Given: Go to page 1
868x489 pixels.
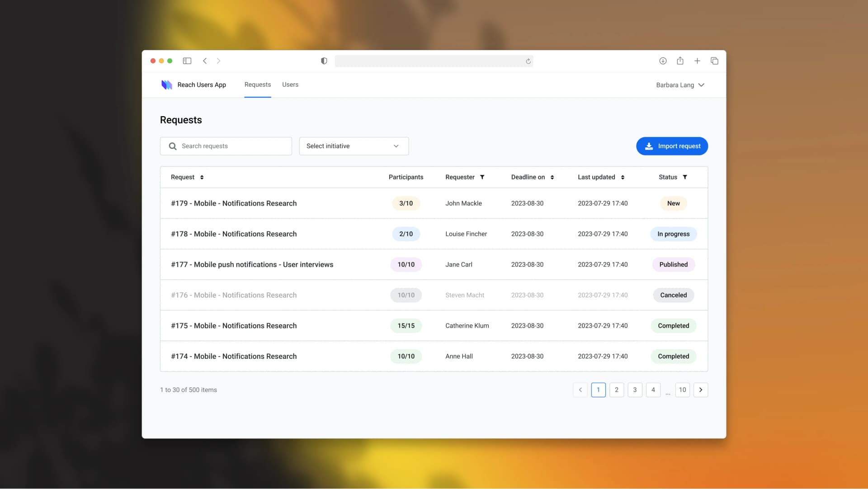Looking at the screenshot, I should point(598,390).
